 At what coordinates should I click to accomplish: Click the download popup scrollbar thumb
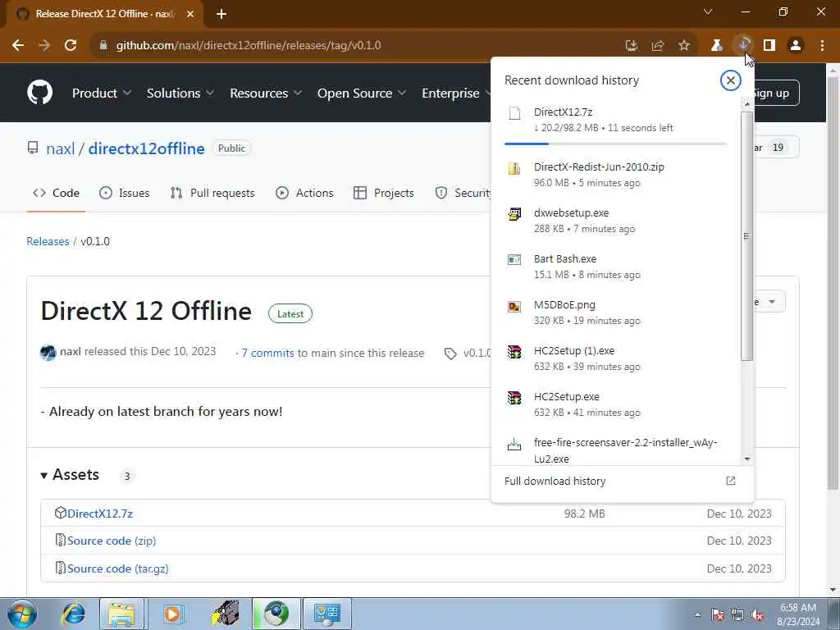click(x=746, y=235)
